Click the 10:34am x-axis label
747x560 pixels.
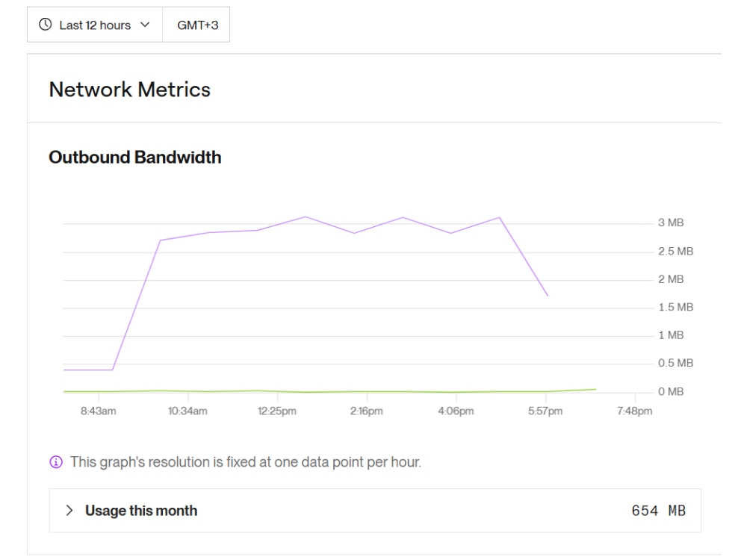pos(187,411)
